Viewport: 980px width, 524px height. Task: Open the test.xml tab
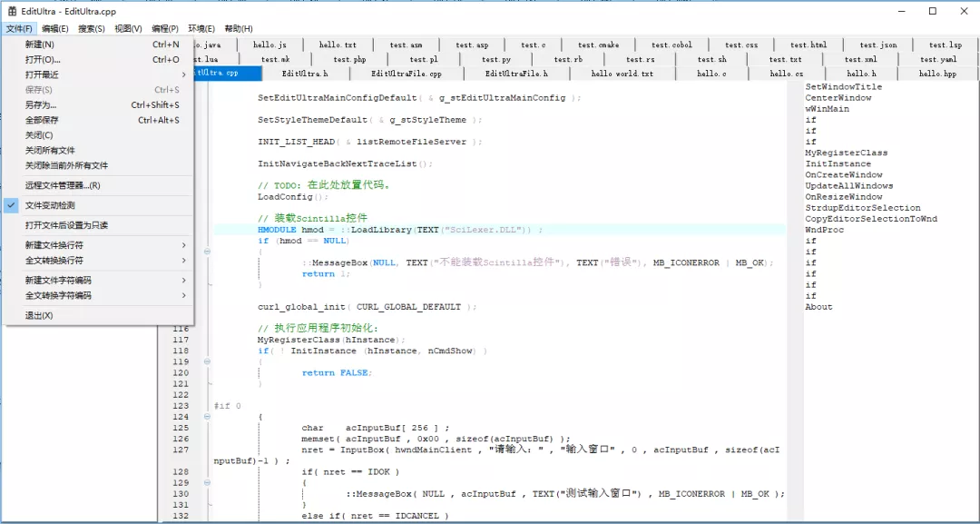(x=861, y=59)
